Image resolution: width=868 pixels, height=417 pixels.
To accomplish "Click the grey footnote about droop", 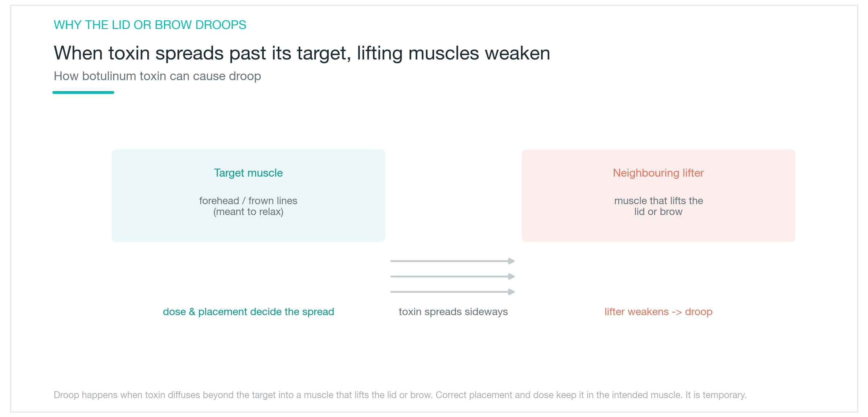I will click(x=400, y=395).
